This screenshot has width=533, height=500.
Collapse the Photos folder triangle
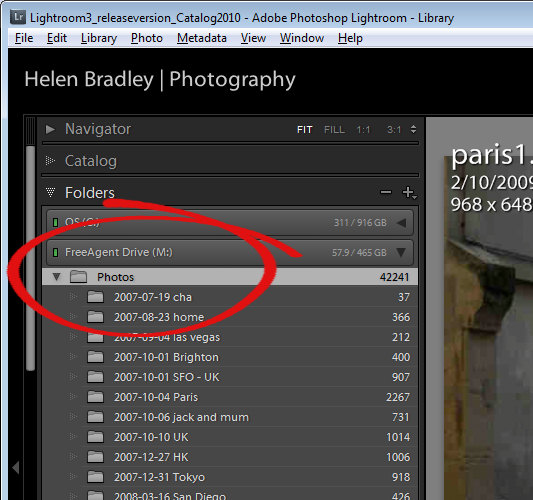tap(56, 277)
